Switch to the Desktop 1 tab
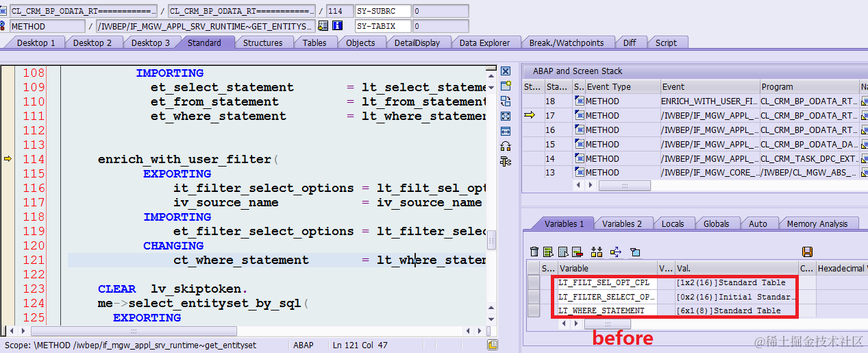The width and height of the screenshot is (868, 353). coord(36,42)
